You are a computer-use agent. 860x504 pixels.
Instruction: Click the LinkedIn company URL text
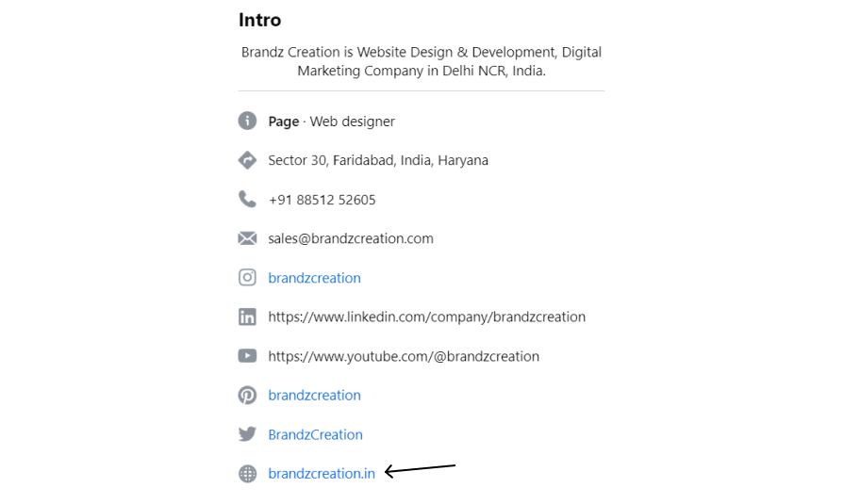427,317
